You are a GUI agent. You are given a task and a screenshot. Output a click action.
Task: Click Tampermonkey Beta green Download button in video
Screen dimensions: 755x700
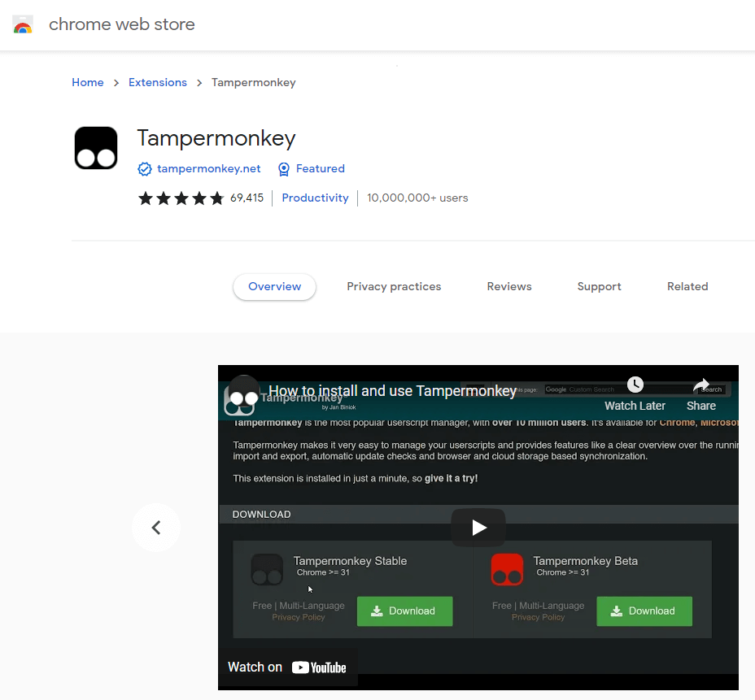pos(644,611)
